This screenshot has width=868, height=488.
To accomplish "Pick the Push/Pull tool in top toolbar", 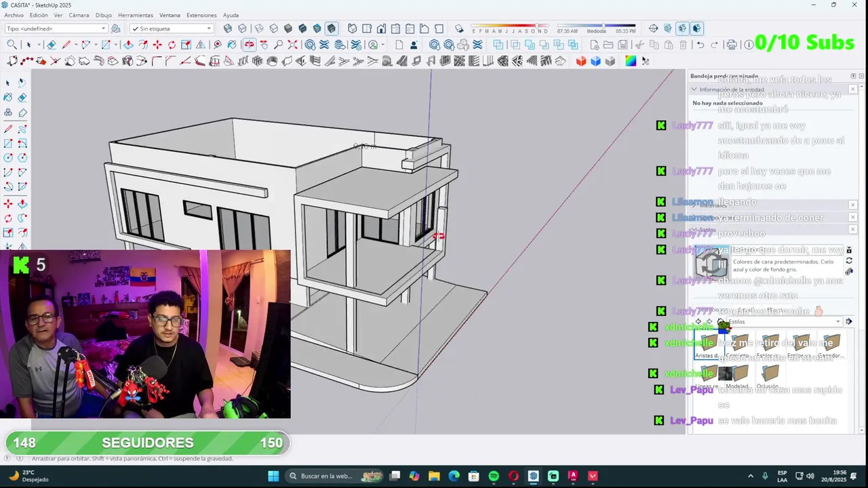I will coord(127,45).
